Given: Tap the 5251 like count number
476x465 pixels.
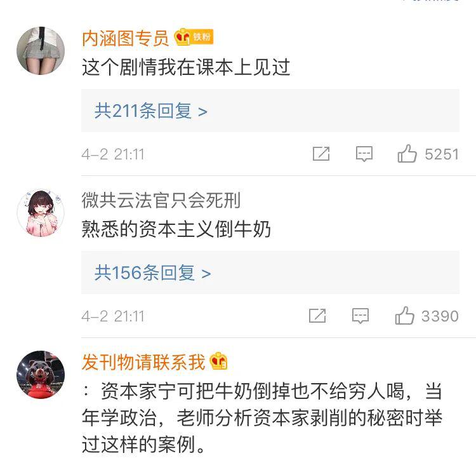Looking at the screenshot, I should point(442,154).
